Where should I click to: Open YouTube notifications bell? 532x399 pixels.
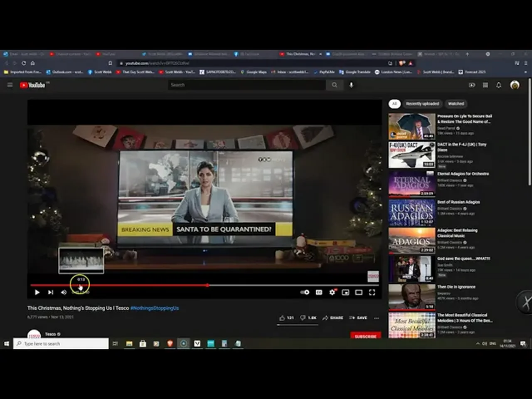[499, 85]
